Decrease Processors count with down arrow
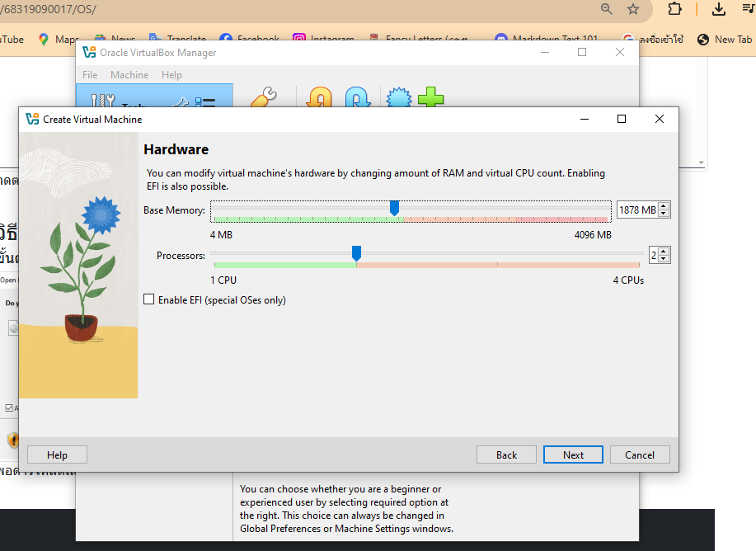Image resolution: width=756 pixels, height=551 pixels. pos(664,260)
